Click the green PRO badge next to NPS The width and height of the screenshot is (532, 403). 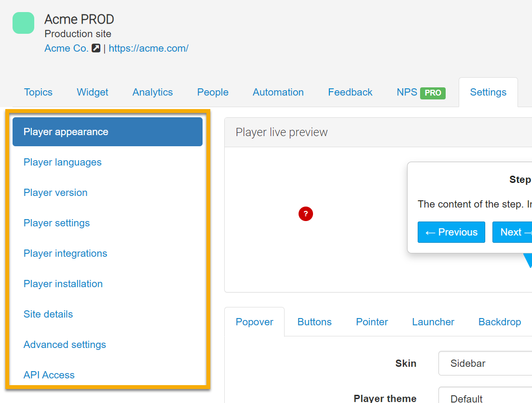click(x=433, y=93)
